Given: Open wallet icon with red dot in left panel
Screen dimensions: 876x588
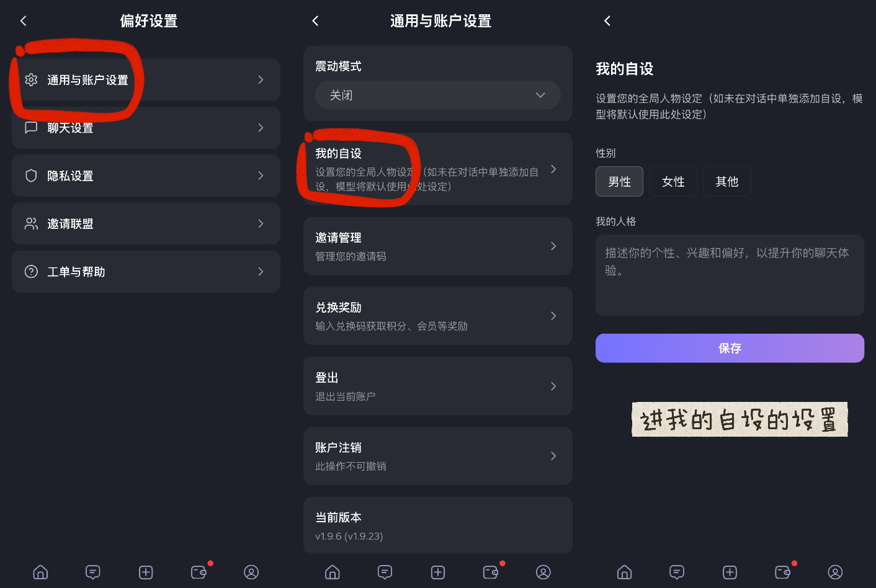Looking at the screenshot, I should pyautogui.click(x=199, y=572).
